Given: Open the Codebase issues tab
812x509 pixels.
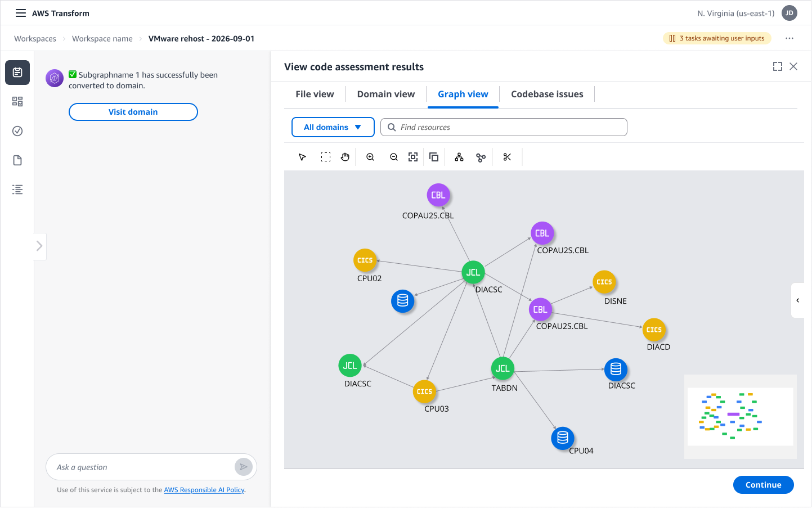Looking at the screenshot, I should pyautogui.click(x=547, y=94).
